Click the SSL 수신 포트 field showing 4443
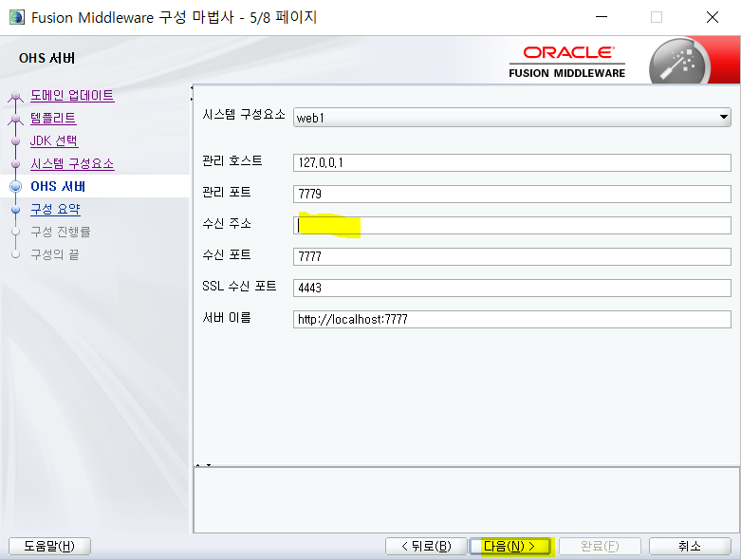 (511, 288)
